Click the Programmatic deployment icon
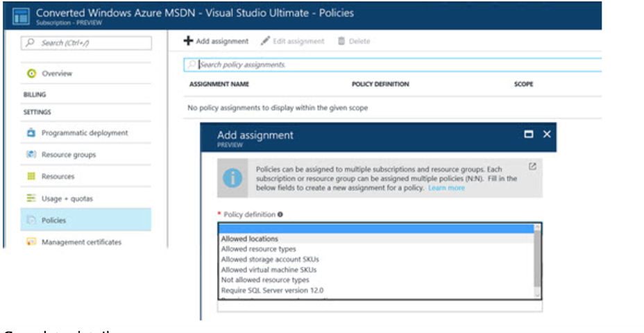This screenshot has height=333, width=644. pos(31,133)
